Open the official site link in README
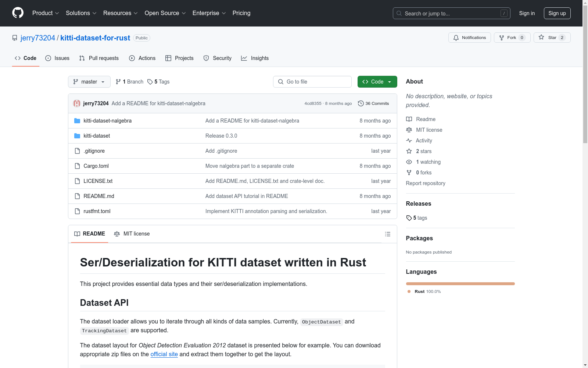This screenshot has width=588, height=368. (x=164, y=354)
